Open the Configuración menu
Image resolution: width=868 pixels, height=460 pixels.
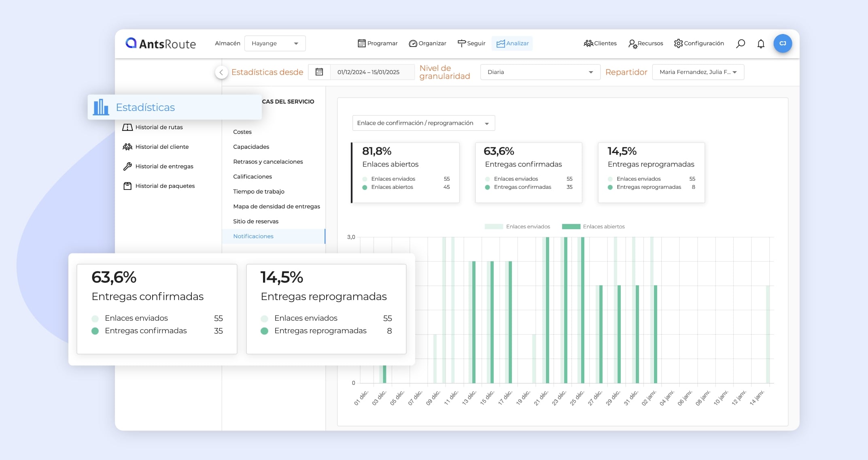[699, 43]
